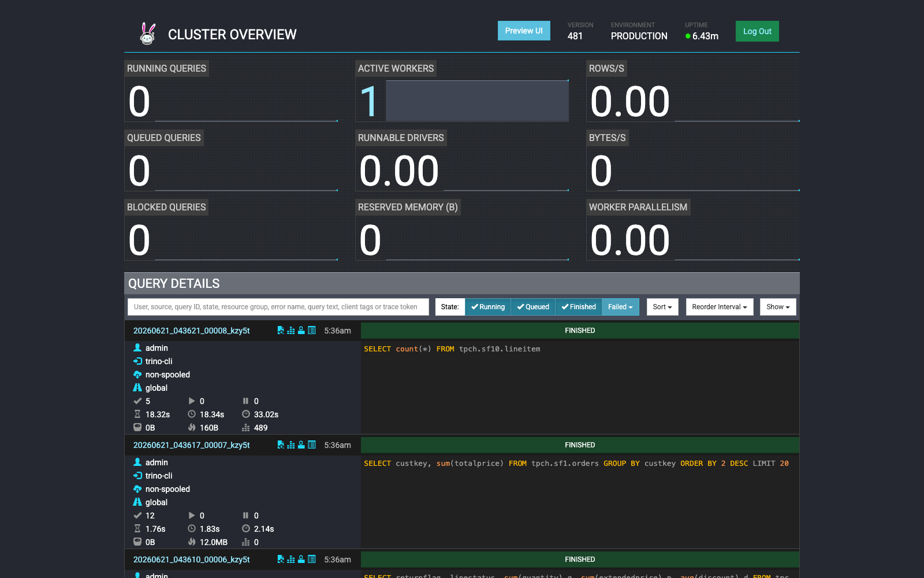Click resource group icon beside global in query 00008

(x=137, y=388)
